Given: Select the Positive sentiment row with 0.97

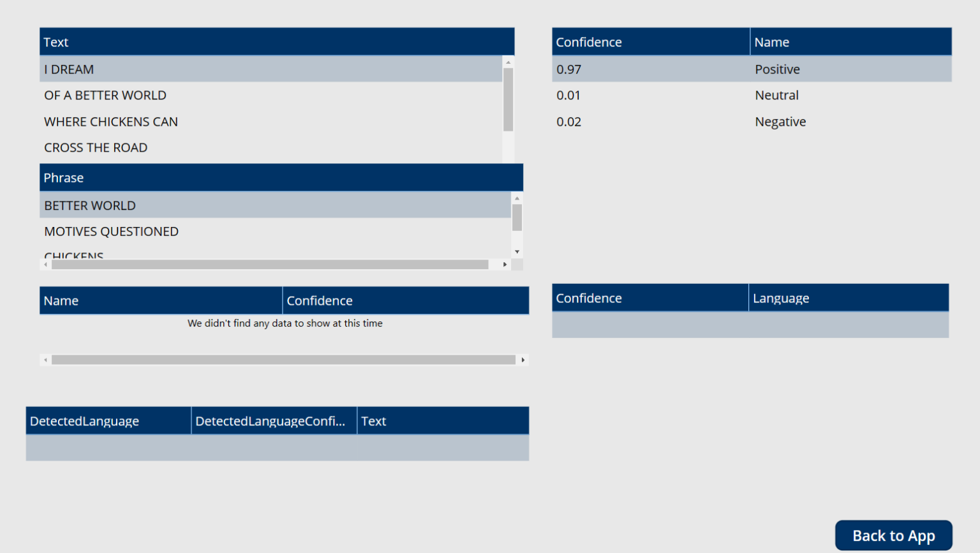Looking at the screenshot, I should coord(702,69).
